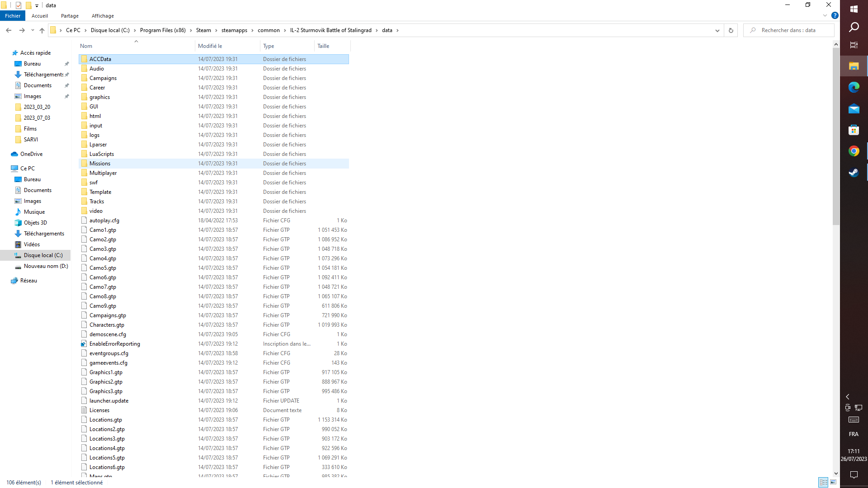Open the Films quick access folder
868x488 pixels.
30,129
